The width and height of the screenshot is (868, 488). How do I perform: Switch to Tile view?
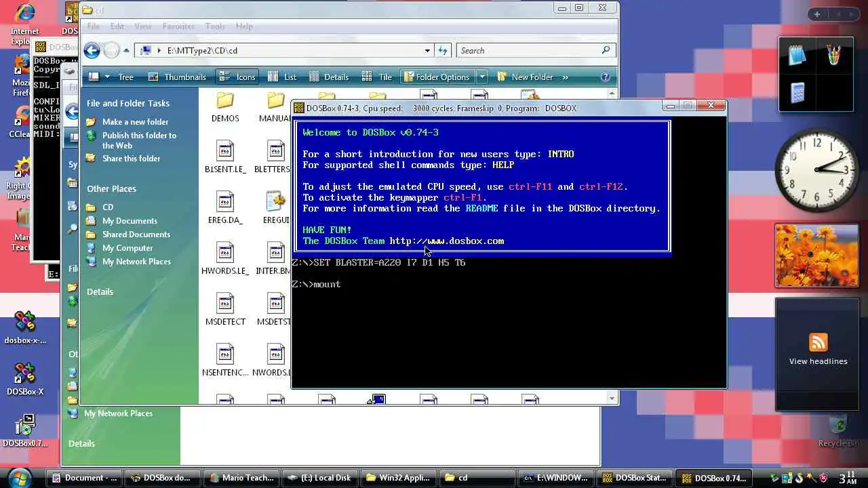point(377,77)
